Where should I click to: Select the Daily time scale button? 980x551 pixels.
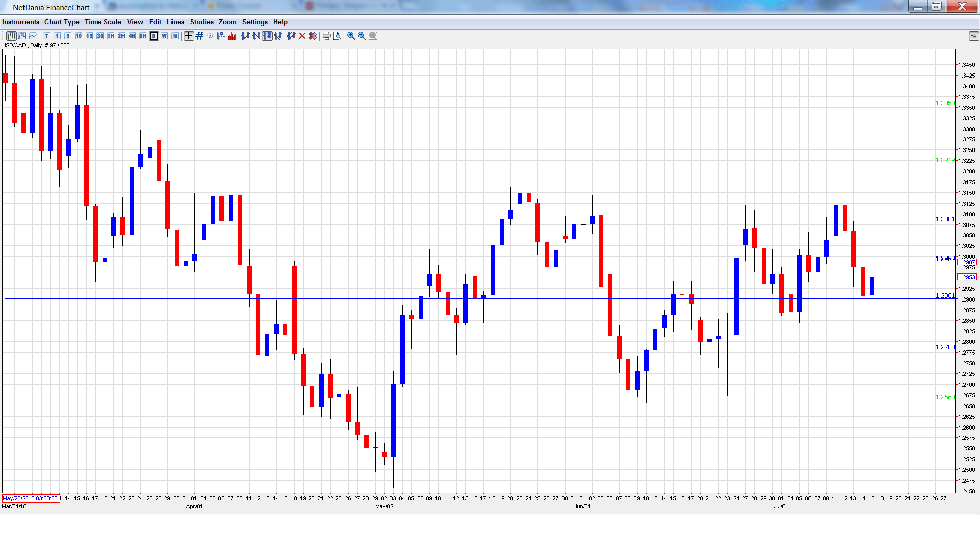tap(154, 36)
